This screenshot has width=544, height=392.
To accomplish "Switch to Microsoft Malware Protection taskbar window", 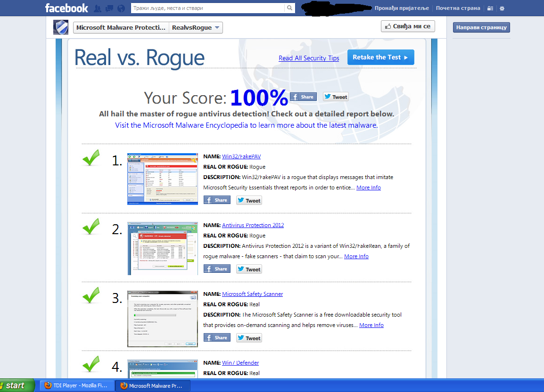I will [153, 385].
